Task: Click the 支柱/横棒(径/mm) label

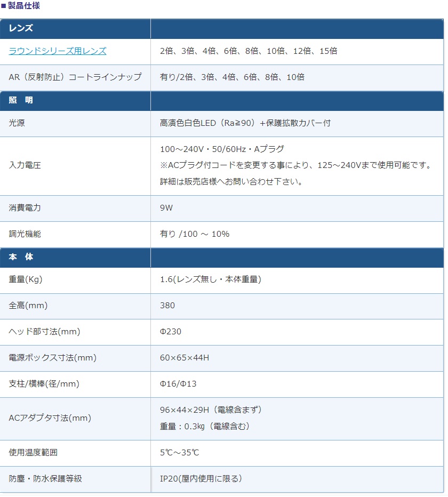Action: point(44,384)
